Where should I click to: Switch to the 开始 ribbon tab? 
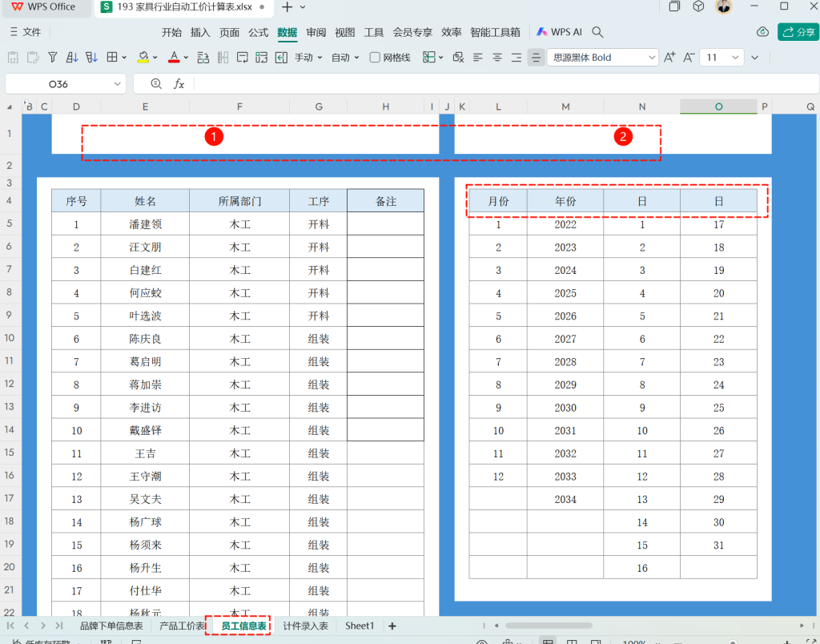(171, 32)
